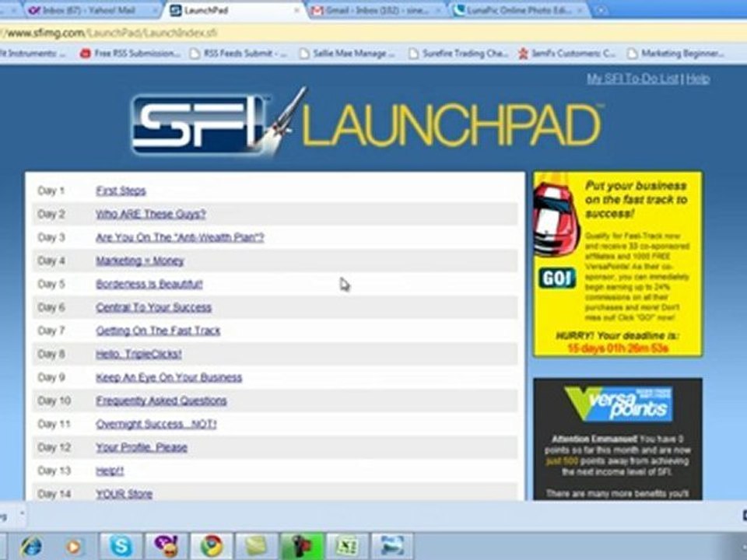Open Your Profile, Please lesson
747x560 pixels.
pos(141,448)
